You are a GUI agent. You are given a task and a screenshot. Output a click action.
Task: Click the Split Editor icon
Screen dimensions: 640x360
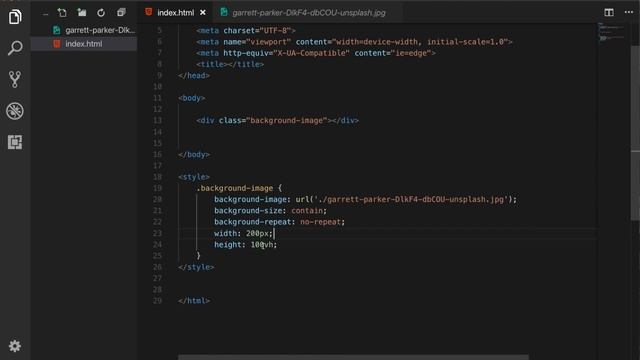609,13
